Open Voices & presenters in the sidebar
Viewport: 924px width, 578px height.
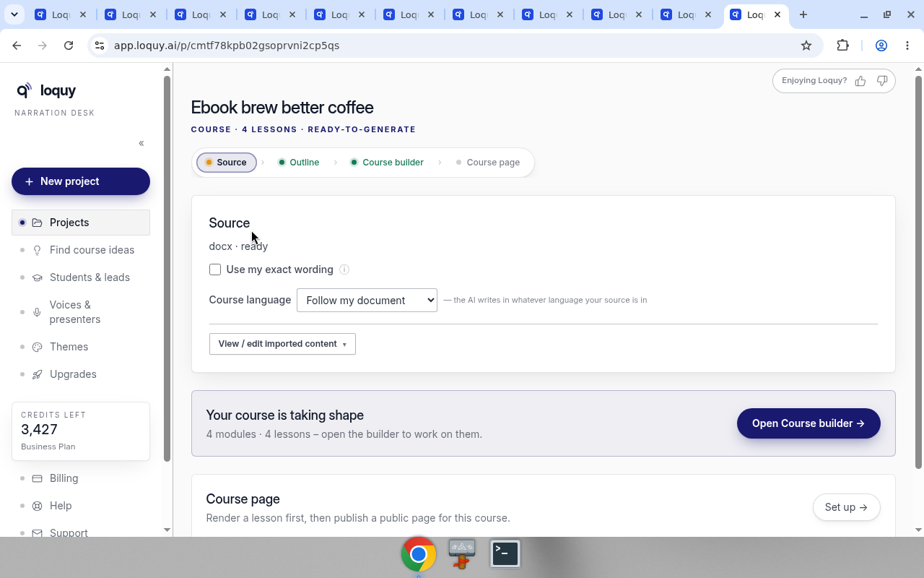pyautogui.click(x=81, y=312)
